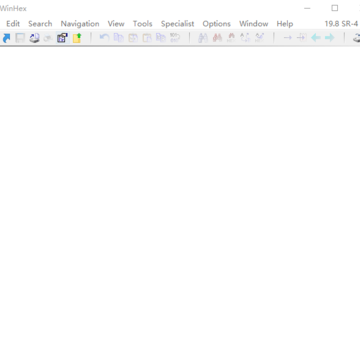Open the Search menu
The width and height of the screenshot is (360, 360).
click(40, 24)
